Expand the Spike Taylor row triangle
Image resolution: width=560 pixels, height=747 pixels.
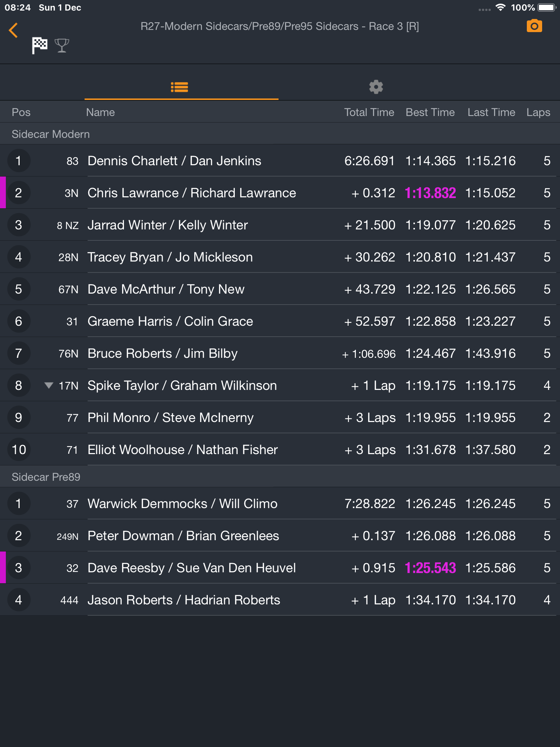[48, 385]
